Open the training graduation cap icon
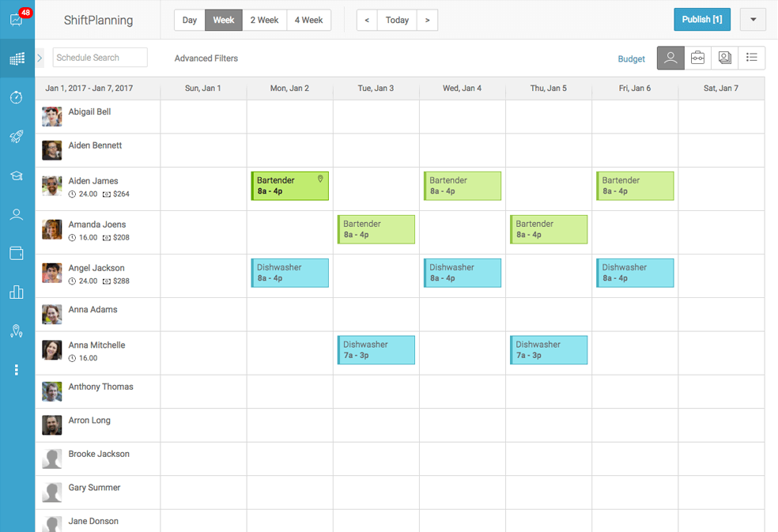 (17, 175)
